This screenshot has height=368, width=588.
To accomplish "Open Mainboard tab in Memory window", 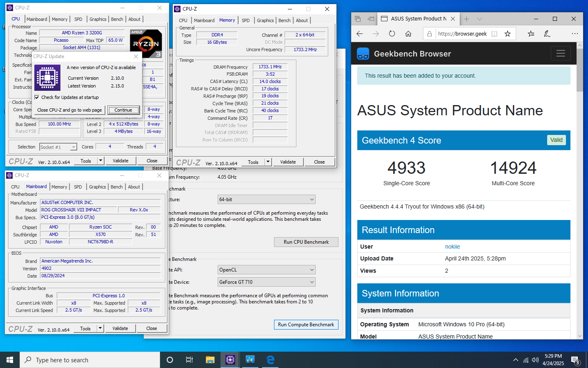I will [x=204, y=20].
